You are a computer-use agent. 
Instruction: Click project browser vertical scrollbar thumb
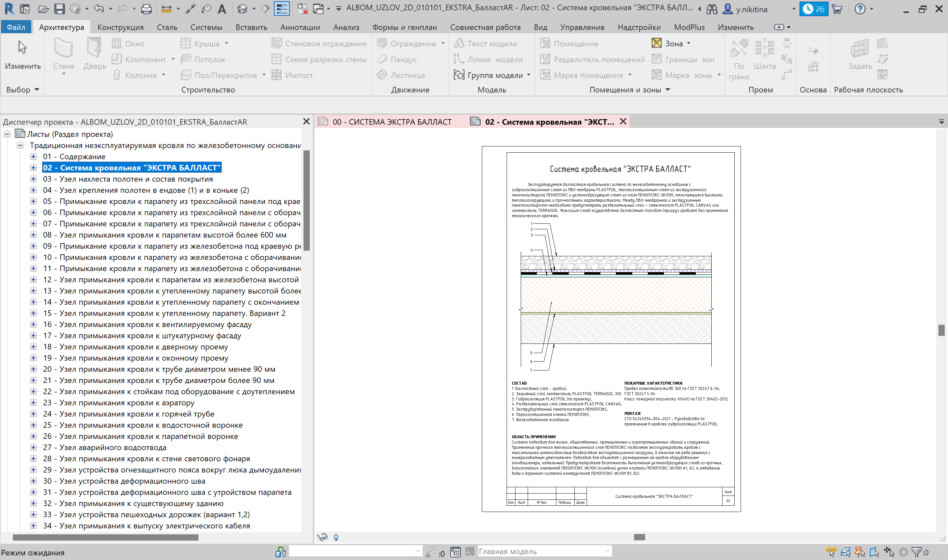coord(306,200)
